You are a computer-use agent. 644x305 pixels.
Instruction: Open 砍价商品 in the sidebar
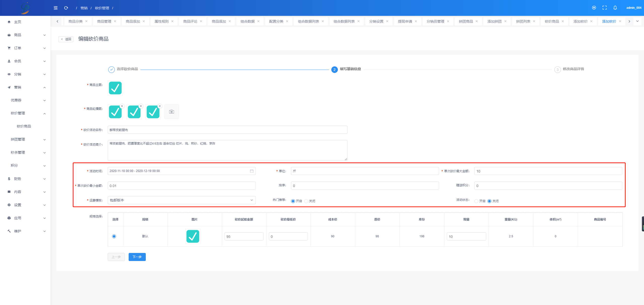point(24,126)
